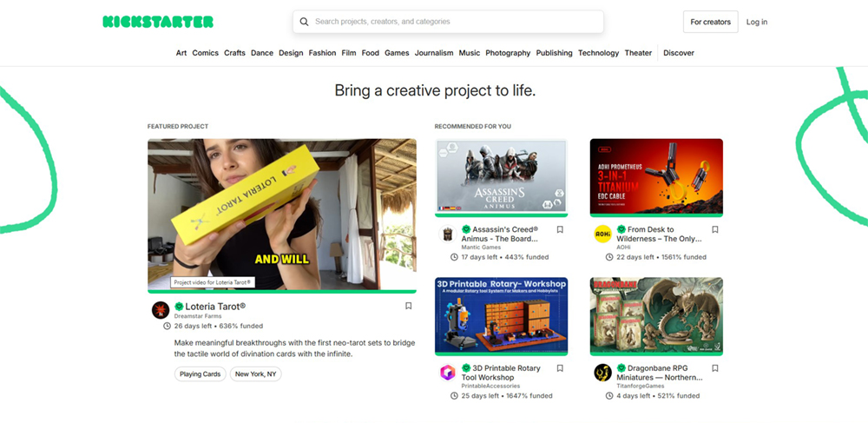Click the PrintableAccessories creator name
This screenshot has height=423, width=868.
[491, 386]
